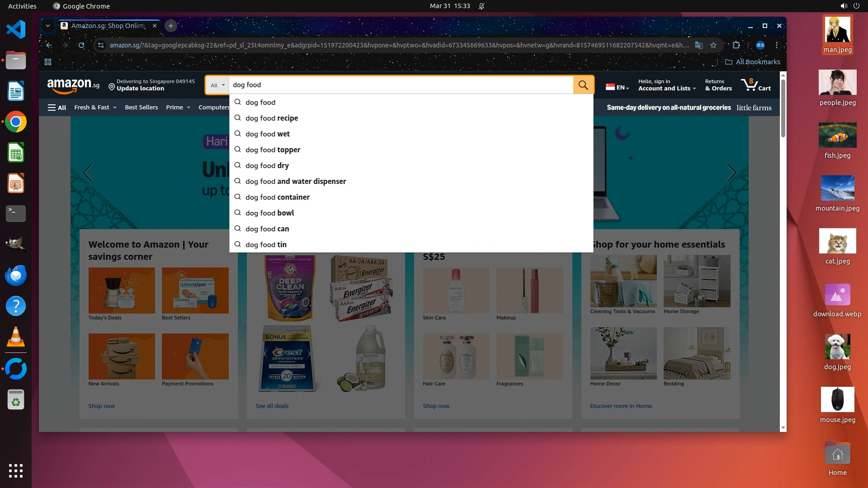Expand the All search category dropdown

click(x=217, y=85)
